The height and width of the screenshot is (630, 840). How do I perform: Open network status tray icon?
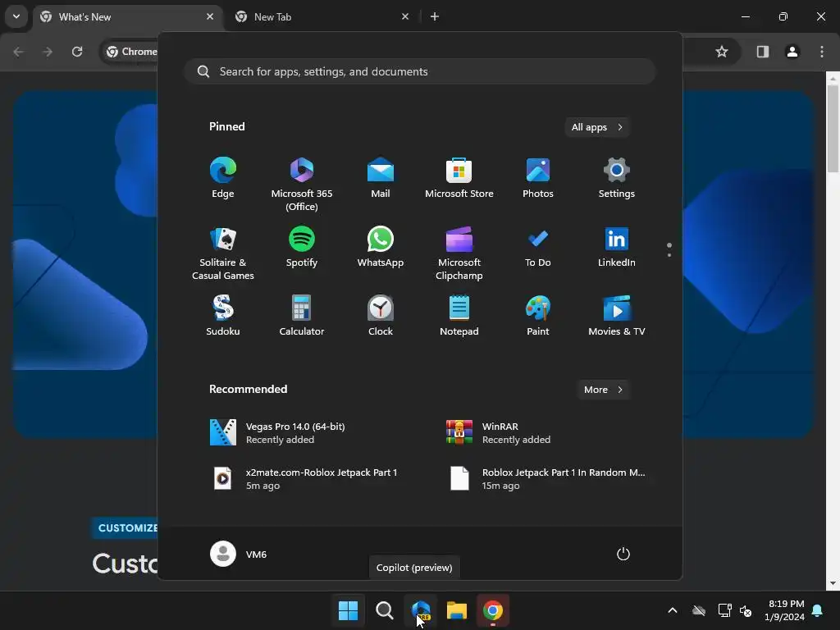pos(724,610)
